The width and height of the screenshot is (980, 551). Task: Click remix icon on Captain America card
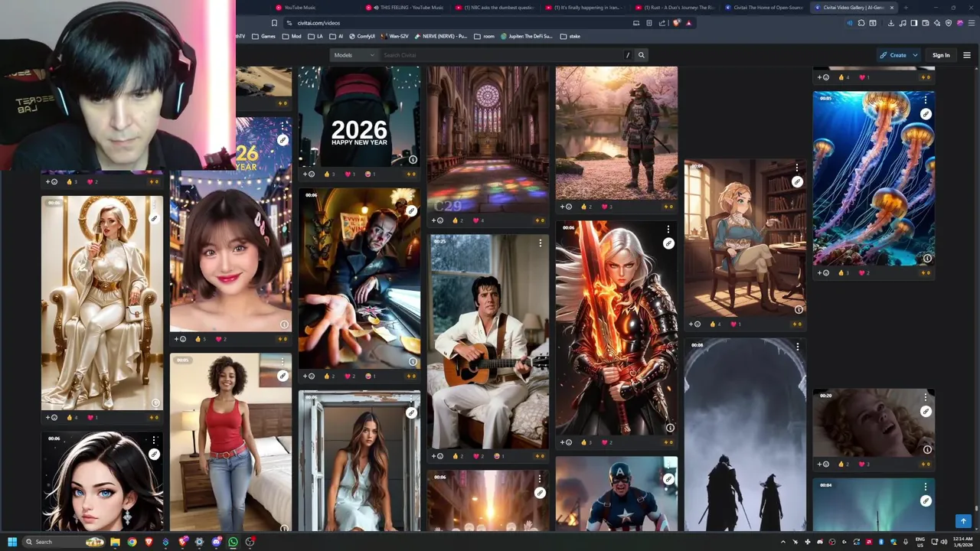[668, 479]
